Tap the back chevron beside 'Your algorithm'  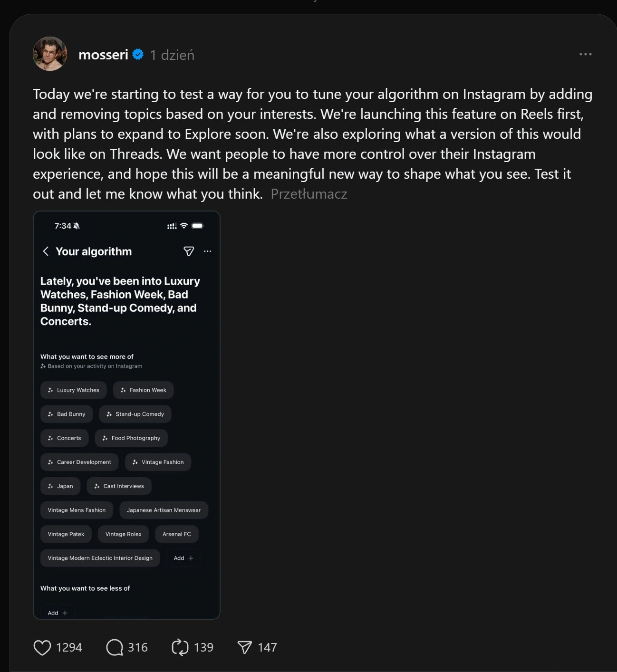click(46, 251)
